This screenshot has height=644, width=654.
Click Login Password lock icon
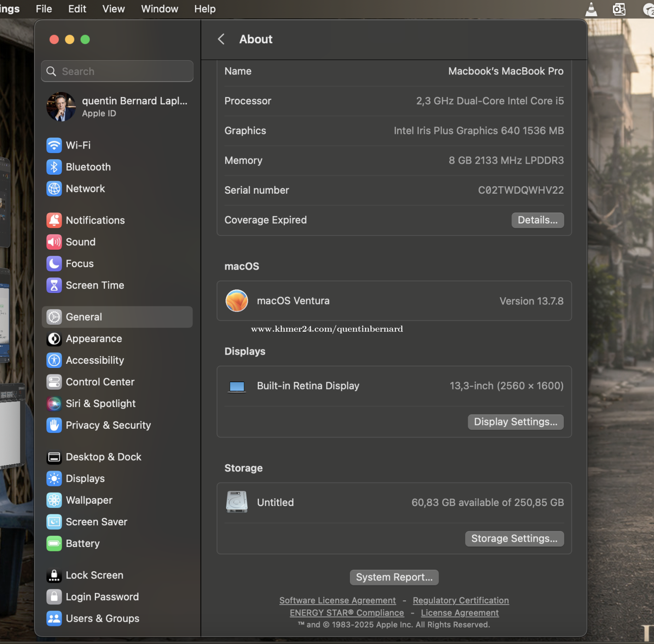tap(54, 597)
